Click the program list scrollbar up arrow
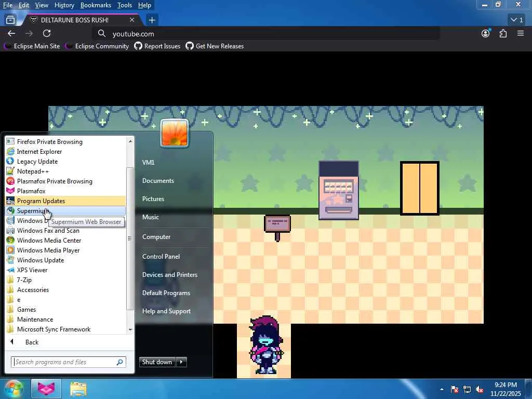The image size is (532, 399). tap(130, 141)
